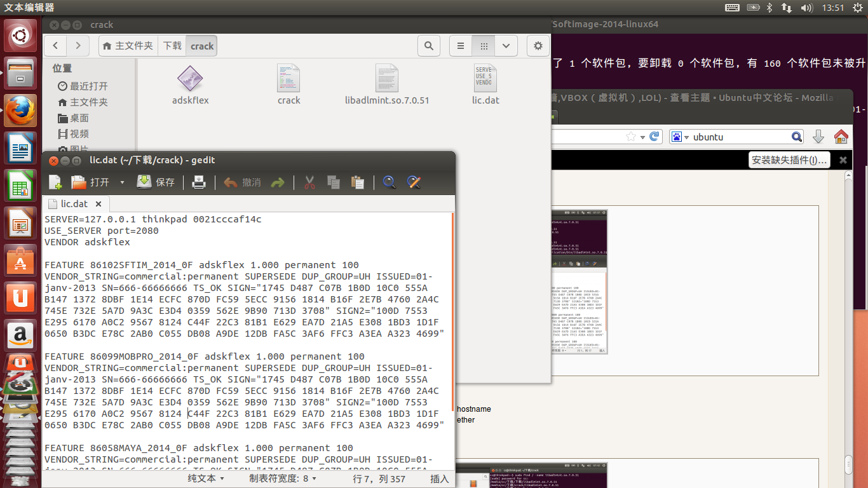Search files in the crack folder
Screen dimensions: 868x488
[x=429, y=46]
